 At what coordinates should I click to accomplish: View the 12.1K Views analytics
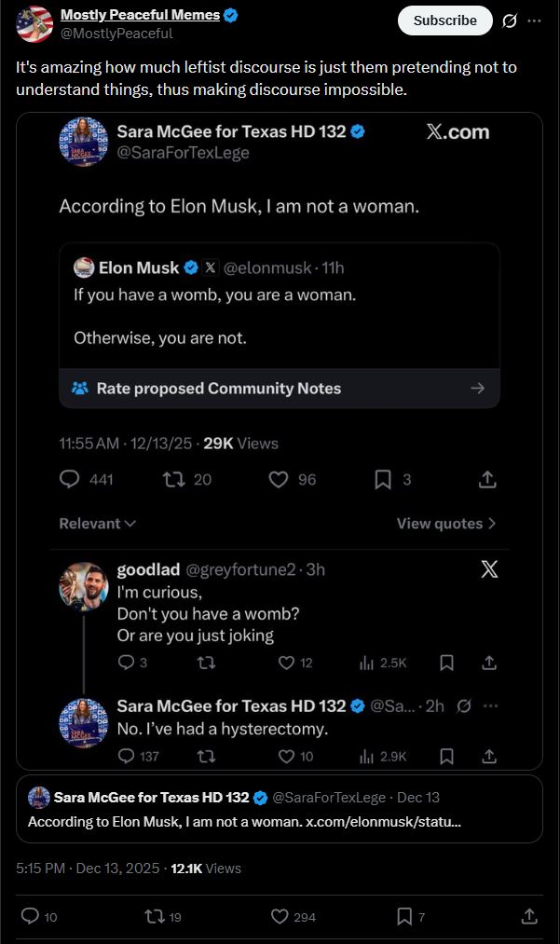(x=205, y=869)
